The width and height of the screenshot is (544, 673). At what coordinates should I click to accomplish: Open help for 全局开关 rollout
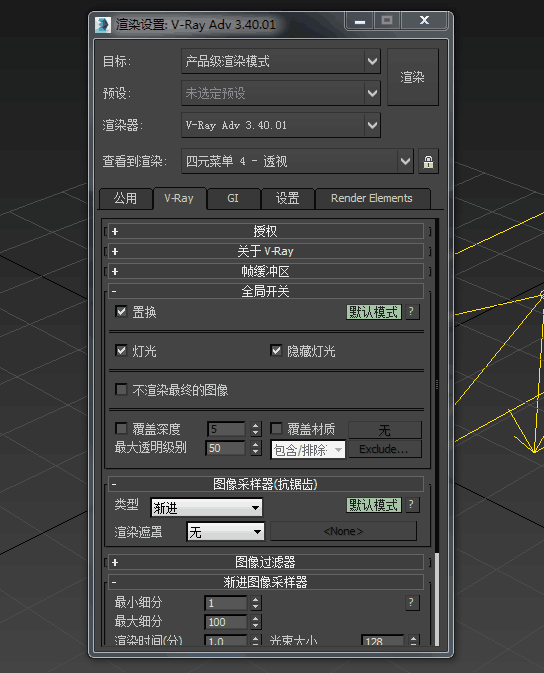pyautogui.click(x=411, y=312)
